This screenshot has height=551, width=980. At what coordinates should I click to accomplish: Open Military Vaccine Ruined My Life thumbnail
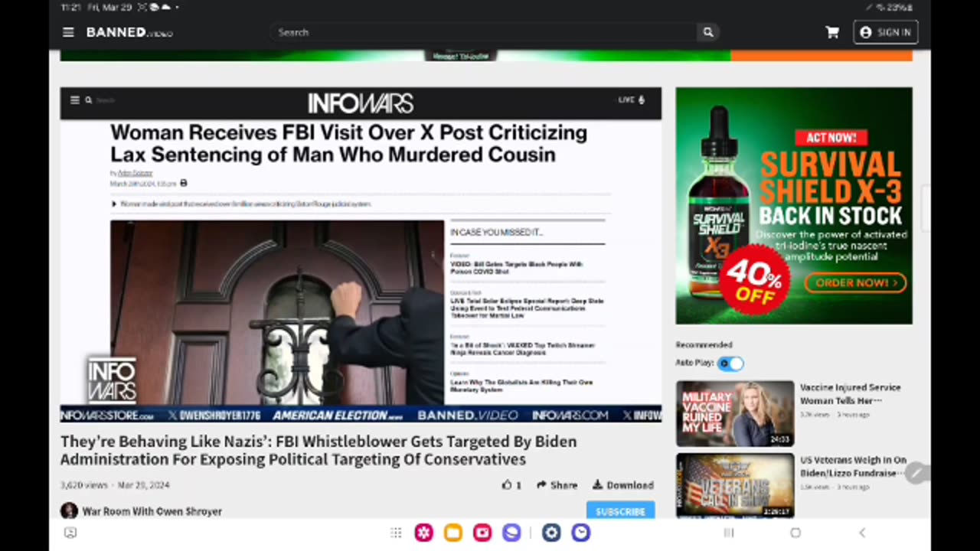point(735,413)
